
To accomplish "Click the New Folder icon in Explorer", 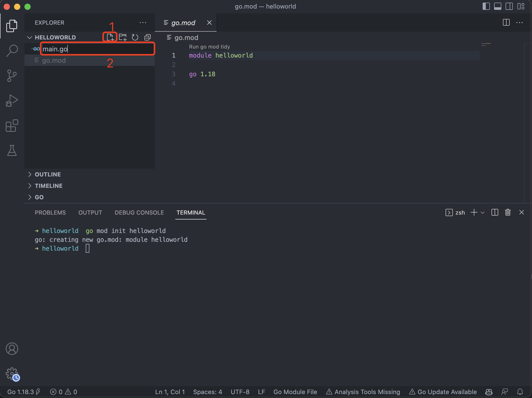I will point(123,37).
